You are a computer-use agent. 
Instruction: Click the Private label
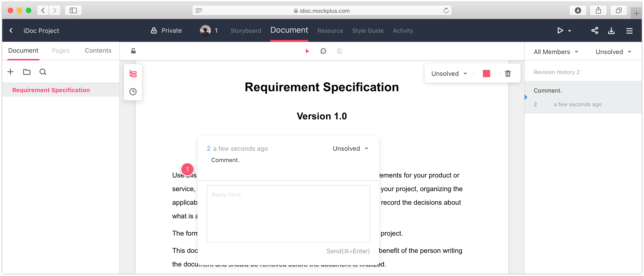(x=172, y=30)
